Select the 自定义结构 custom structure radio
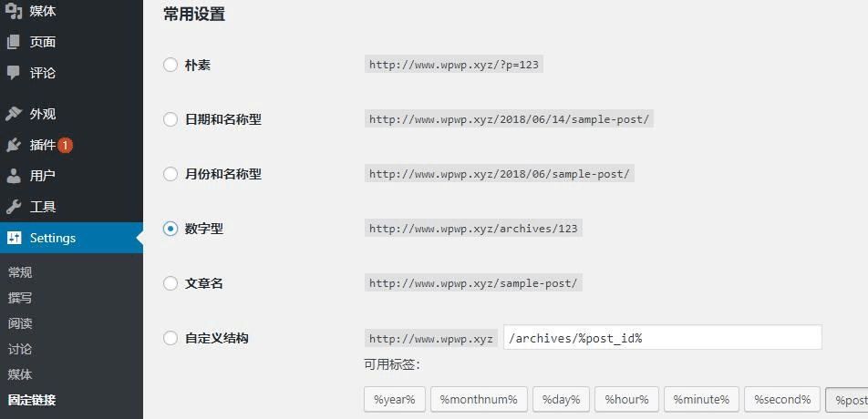This screenshot has height=419, width=868. 170,338
